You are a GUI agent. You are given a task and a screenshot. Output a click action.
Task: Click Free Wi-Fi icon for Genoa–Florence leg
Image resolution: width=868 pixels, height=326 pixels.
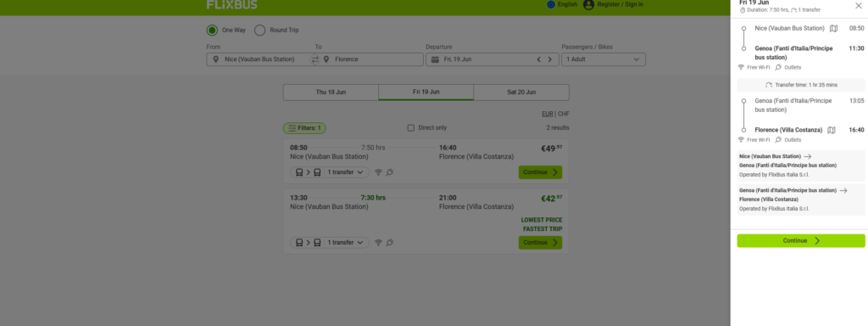coord(741,140)
